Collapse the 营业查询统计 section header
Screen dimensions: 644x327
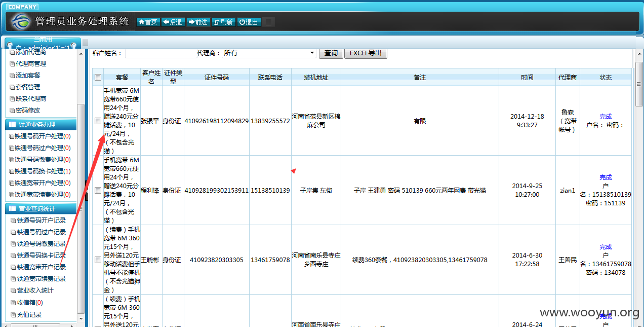(41, 209)
